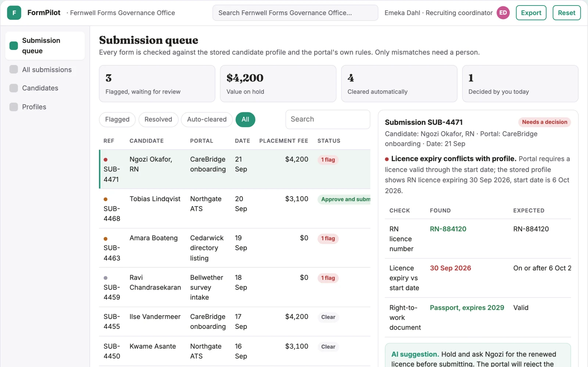Click the red 30 Sep 2026 value

451,268
